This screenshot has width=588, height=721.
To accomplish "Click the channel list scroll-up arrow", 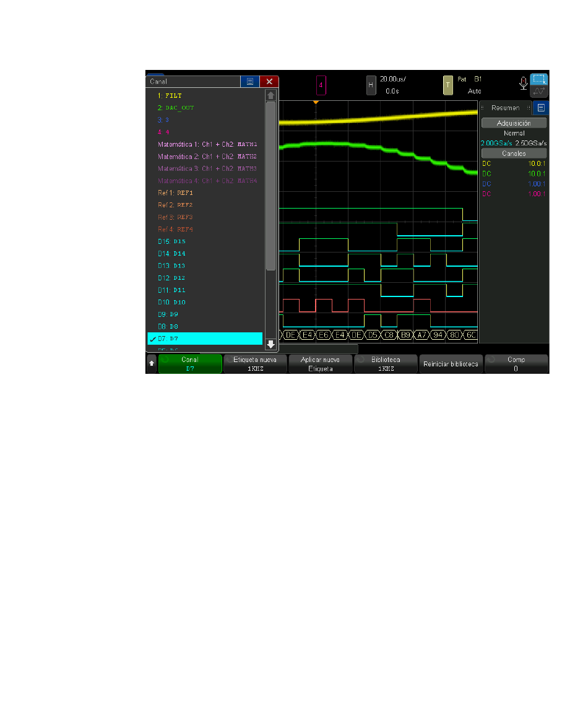I will point(270,96).
